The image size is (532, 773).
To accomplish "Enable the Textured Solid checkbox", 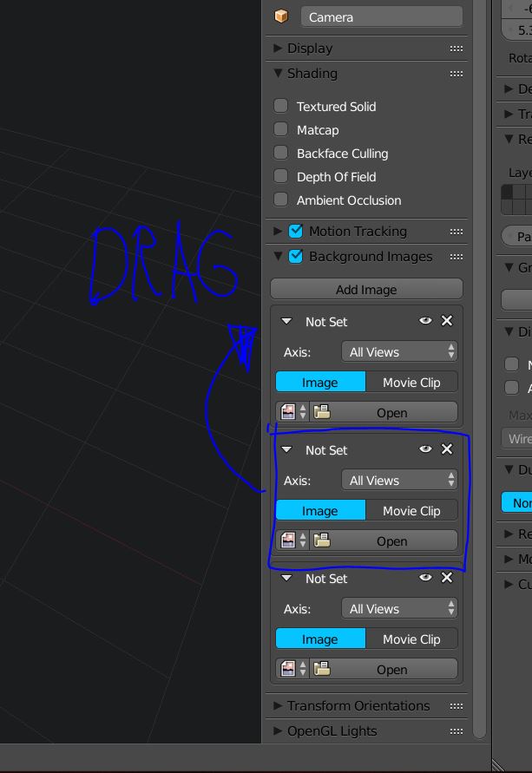I will coord(280,106).
